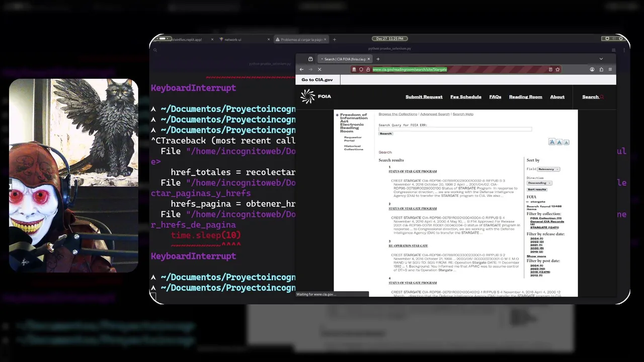644x362 pixels.
Task: Filter by STARGATE (12471) collection
Action: tap(544, 227)
